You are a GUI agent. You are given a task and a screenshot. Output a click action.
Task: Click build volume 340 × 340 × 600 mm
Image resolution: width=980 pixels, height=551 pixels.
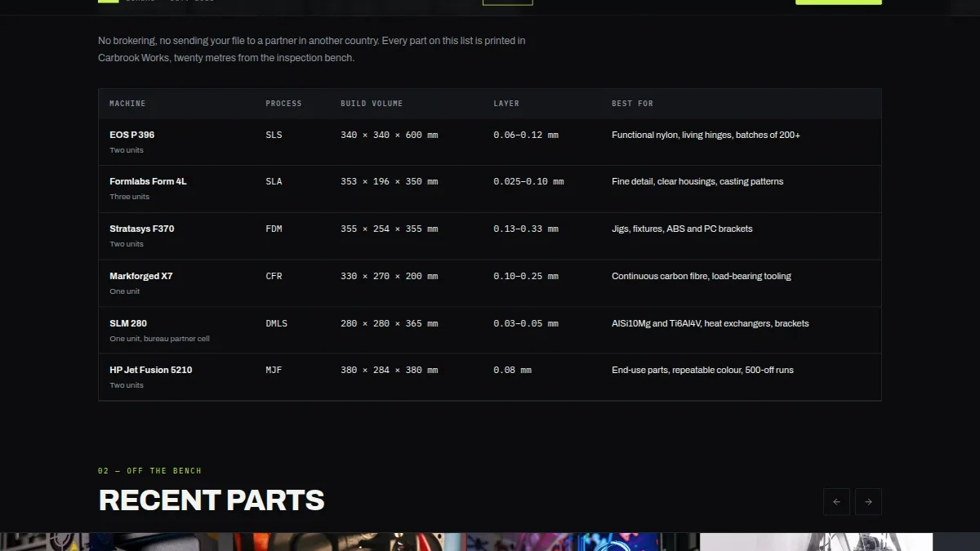click(389, 135)
